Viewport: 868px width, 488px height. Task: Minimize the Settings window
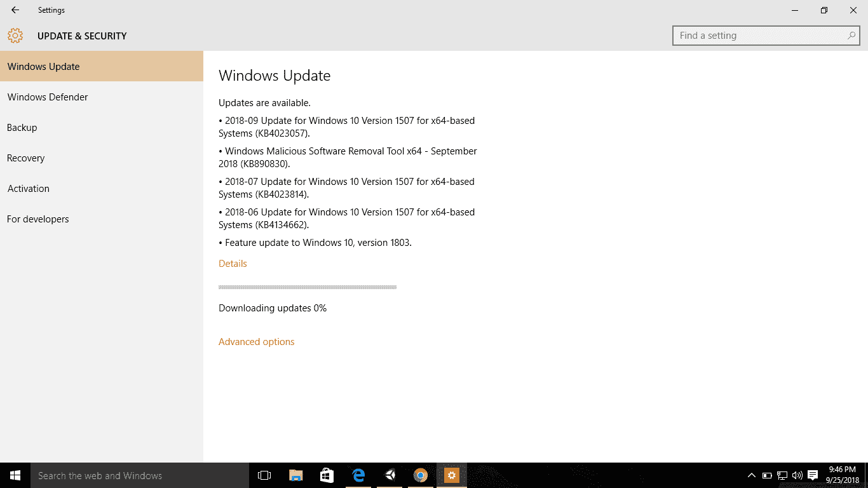pyautogui.click(x=795, y=10)
